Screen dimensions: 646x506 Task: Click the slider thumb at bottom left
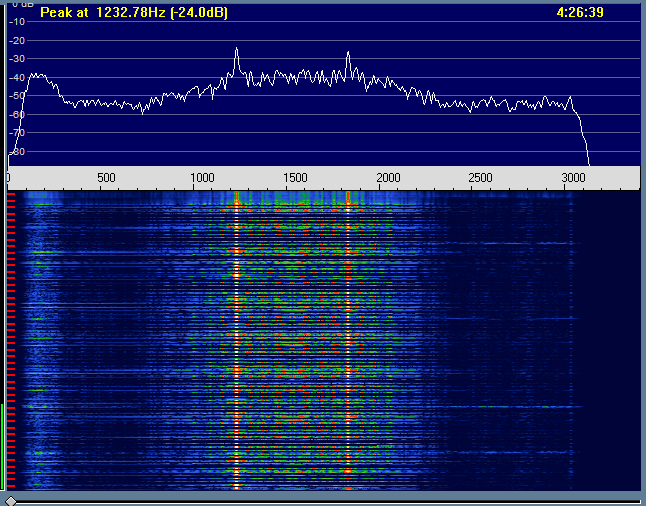pos(10,499)
